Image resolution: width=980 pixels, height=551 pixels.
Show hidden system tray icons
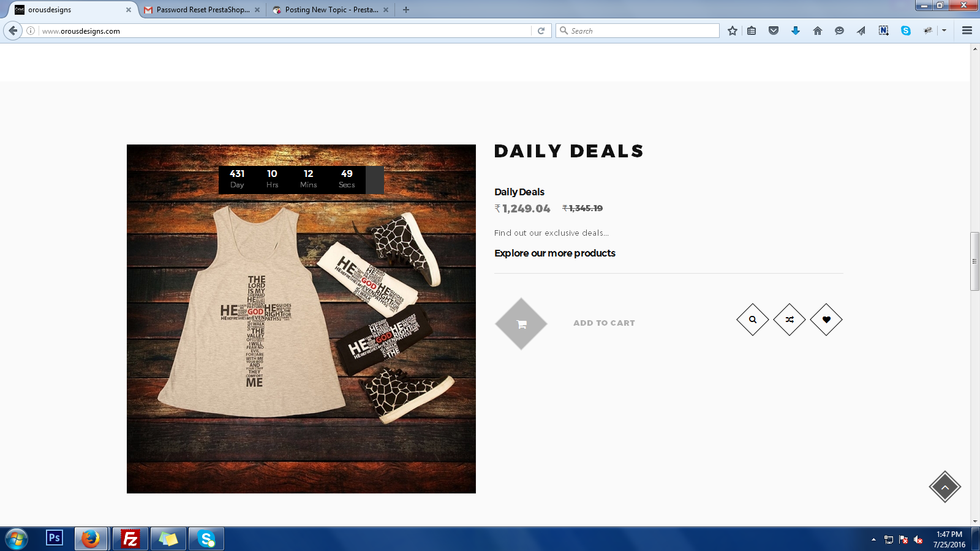(x=873, y=539)
